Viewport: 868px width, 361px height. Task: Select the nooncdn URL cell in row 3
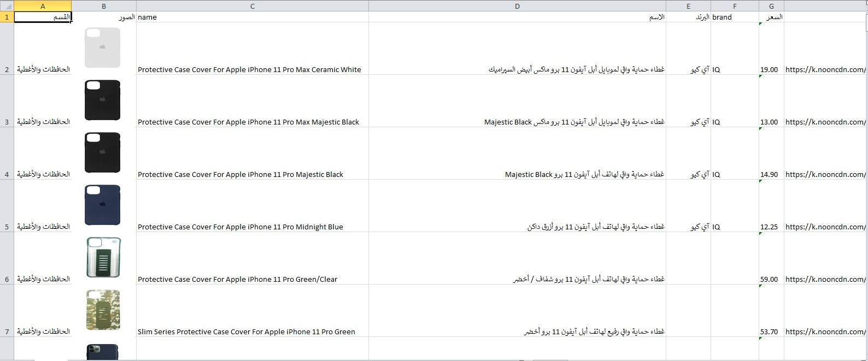tap(825, 101)
